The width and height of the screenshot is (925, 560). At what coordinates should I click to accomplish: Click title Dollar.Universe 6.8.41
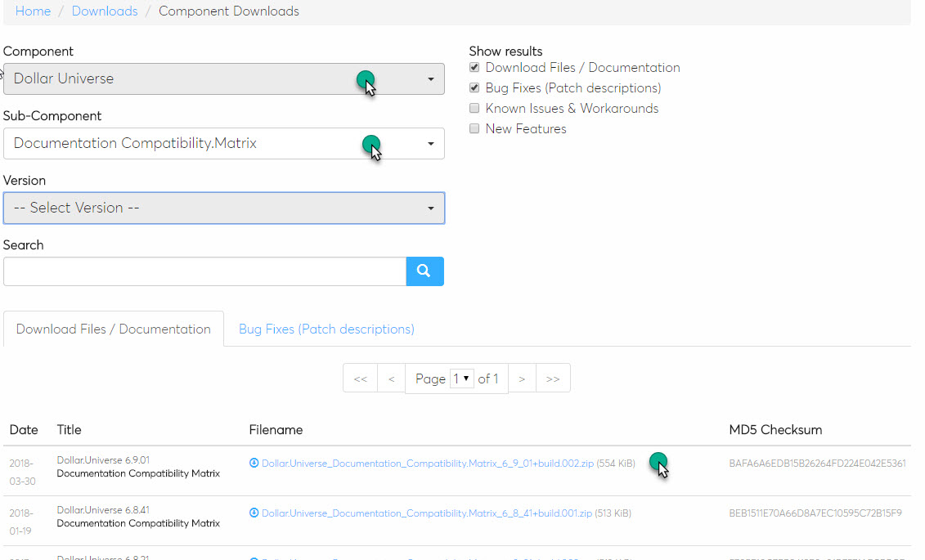tap(103, 509)
